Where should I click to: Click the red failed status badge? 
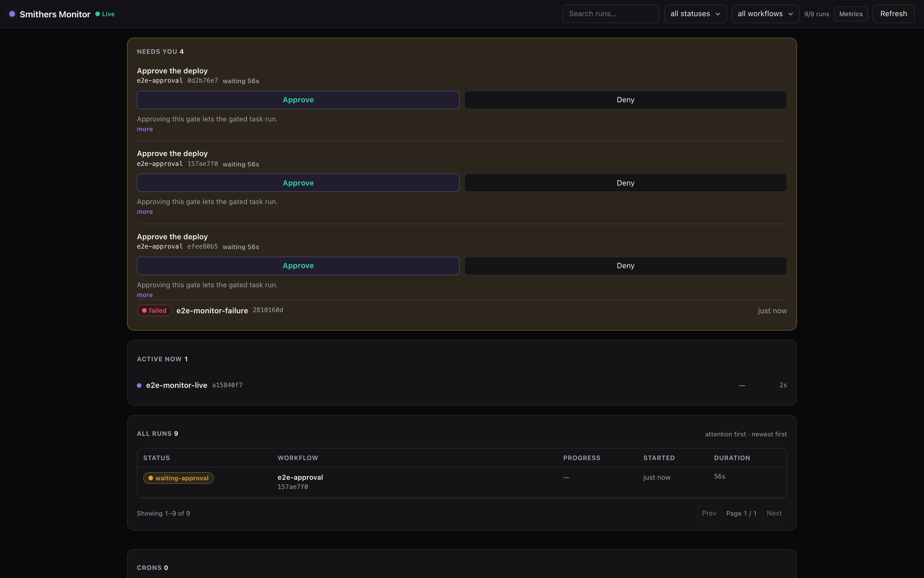(154, 310)
